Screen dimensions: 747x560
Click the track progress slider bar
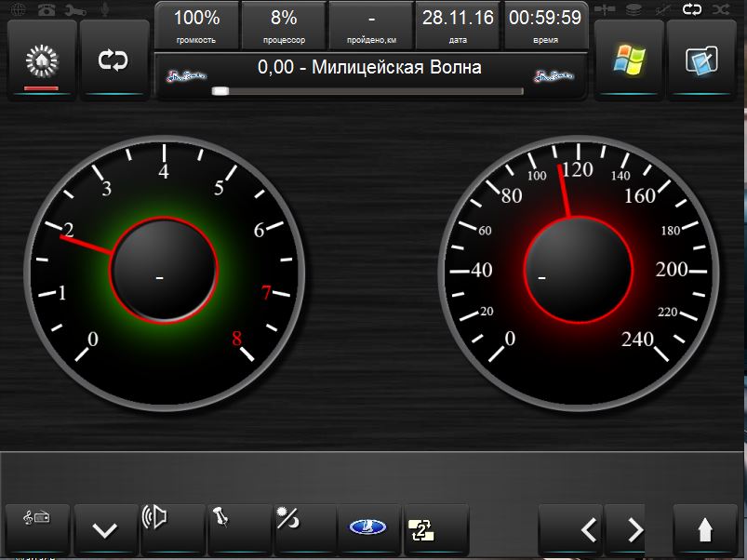click(367, 91)
